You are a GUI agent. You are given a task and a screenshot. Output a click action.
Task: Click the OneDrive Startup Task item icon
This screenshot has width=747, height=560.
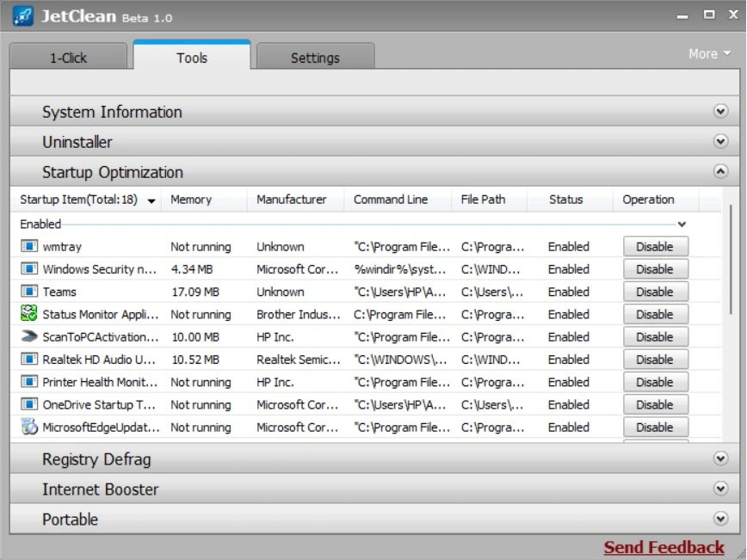29,404
